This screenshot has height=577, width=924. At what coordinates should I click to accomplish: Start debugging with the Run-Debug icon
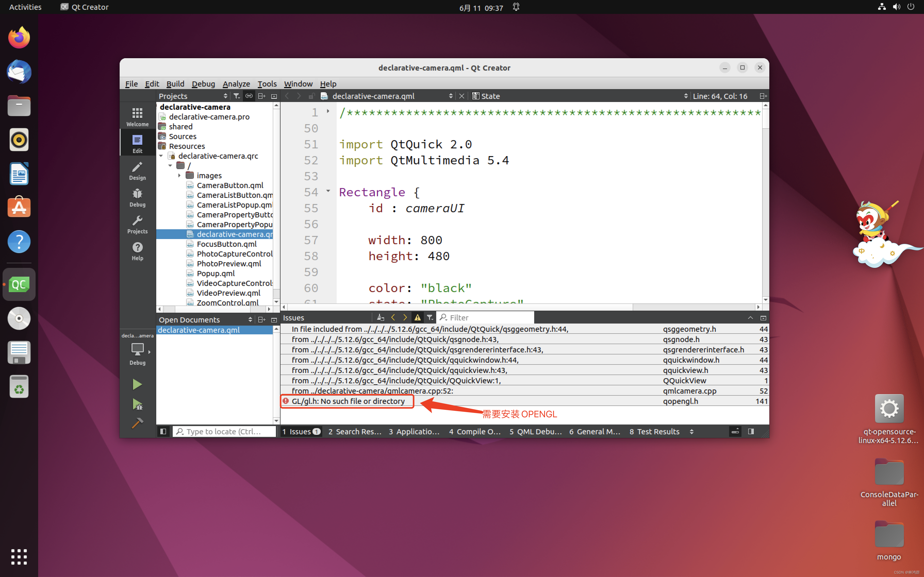pyautogui.click(x=137, y=404)
